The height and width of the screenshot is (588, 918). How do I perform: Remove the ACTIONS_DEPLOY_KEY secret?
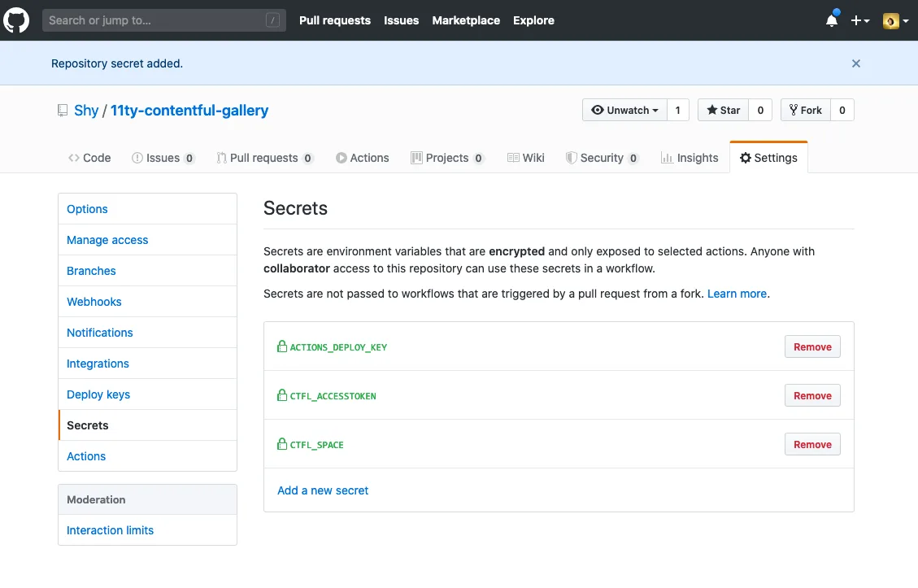pyautogui.click(x=812, y=346)
